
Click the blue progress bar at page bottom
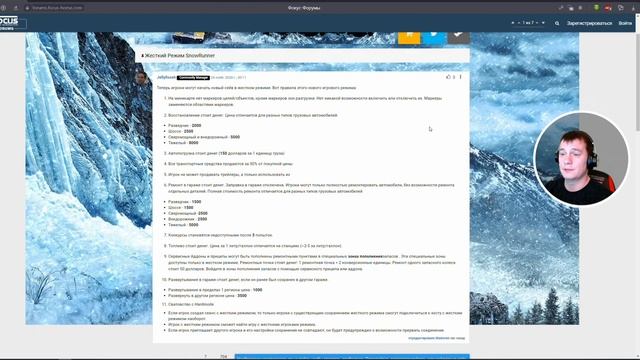click(x=352, y=357)
